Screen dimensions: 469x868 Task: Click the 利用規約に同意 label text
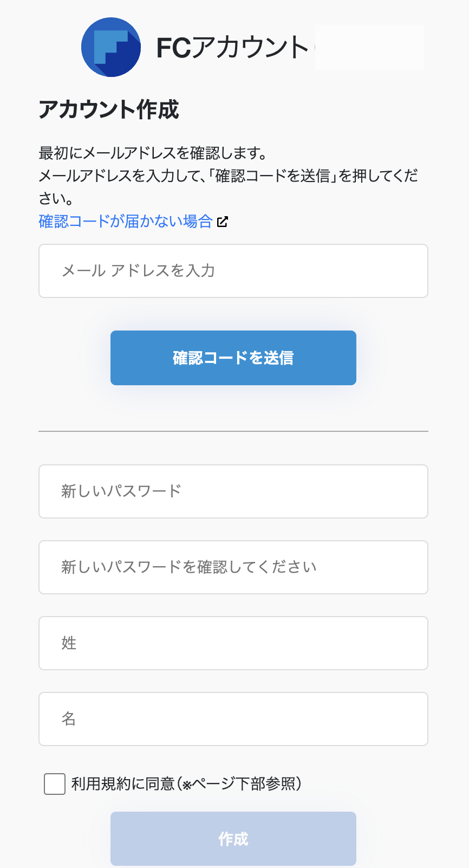187,783
